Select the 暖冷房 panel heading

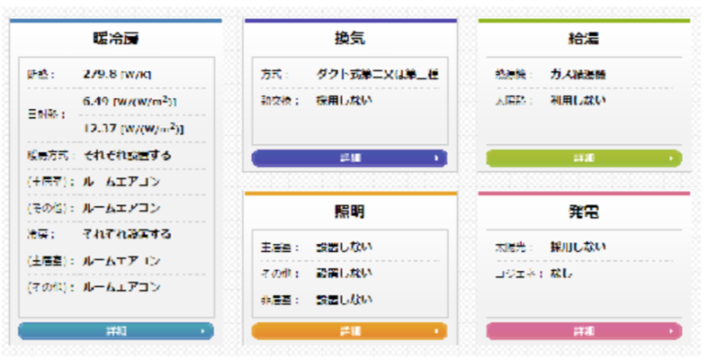pos(116,38)
